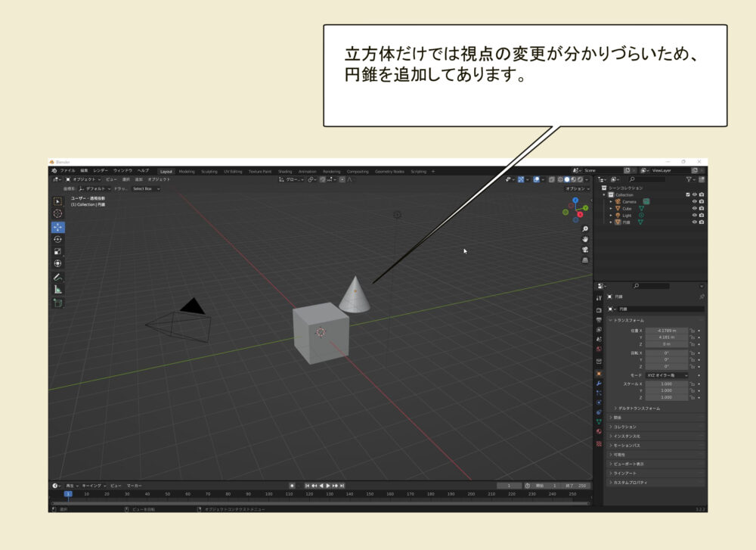Open the Options dropdown in viewport

click(x=577, y=188)
